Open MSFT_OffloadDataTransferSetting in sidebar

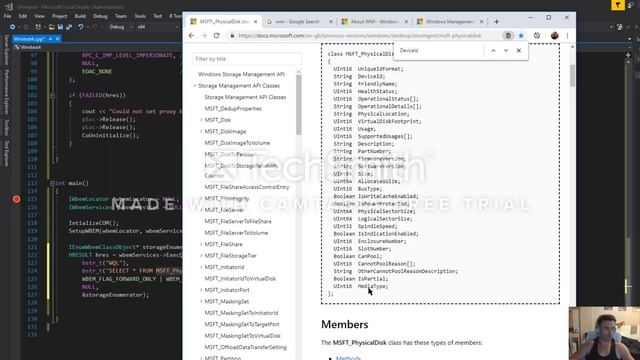point(246,347)
